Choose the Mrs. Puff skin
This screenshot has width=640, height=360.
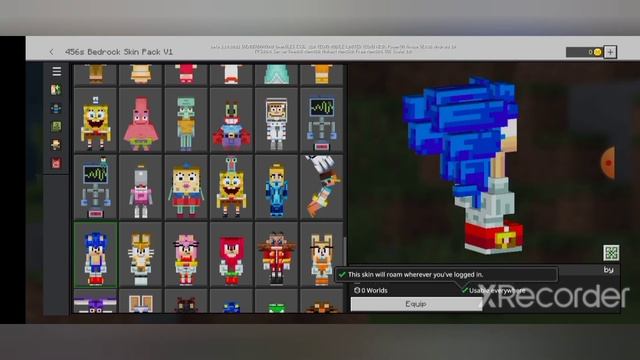pos(186,187)
